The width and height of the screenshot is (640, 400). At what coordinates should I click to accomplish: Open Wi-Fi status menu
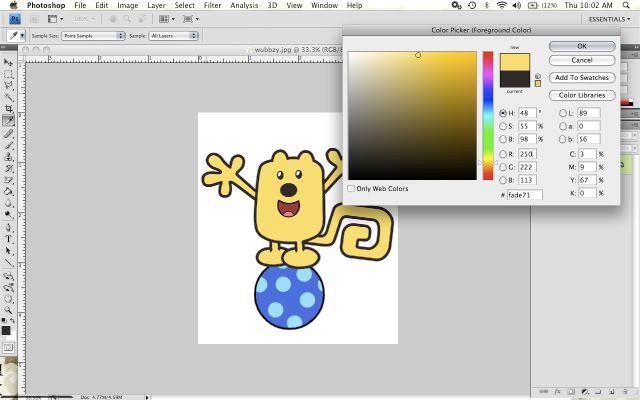(x=502, y=5)
